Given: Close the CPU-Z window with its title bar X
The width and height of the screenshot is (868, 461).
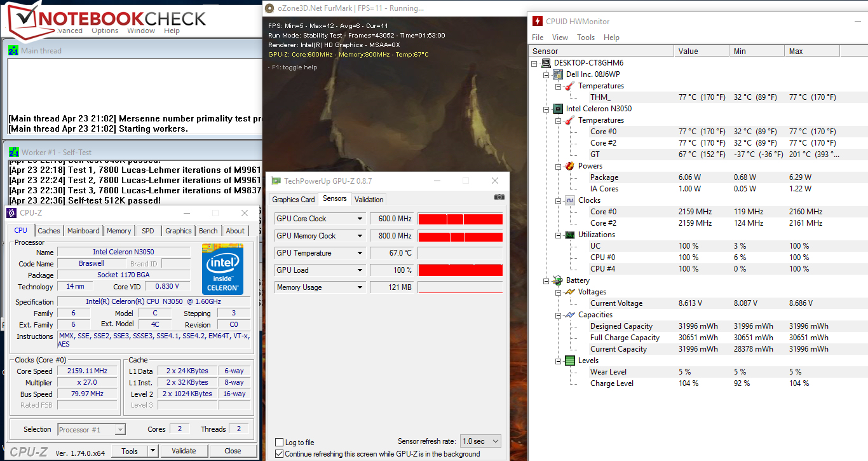Looking at the screenshot, I should click(x=245, y=213).
